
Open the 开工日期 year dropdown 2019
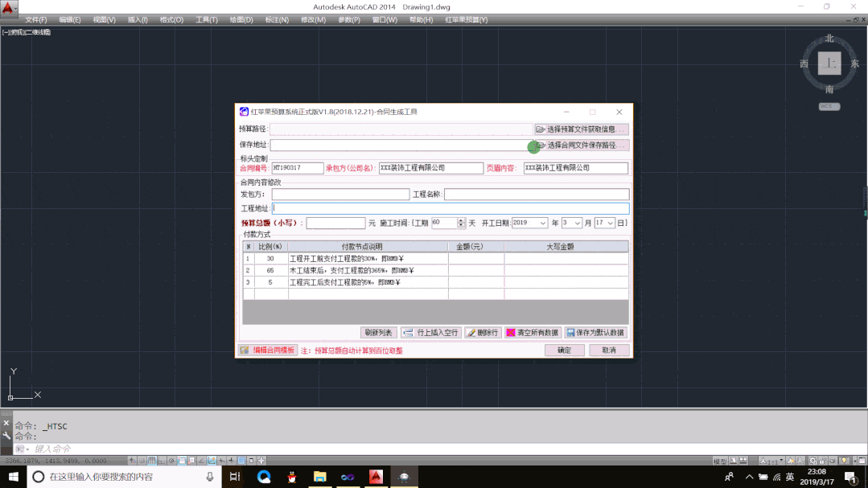point(542,223)
